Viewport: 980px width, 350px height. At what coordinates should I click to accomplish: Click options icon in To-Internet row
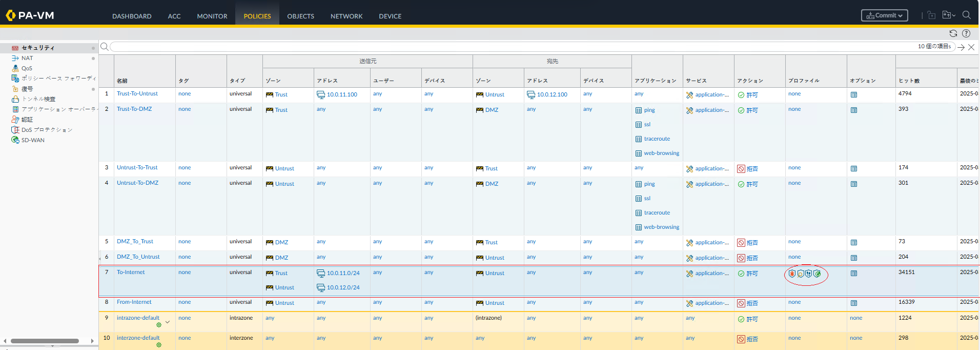tap(854, 274)
